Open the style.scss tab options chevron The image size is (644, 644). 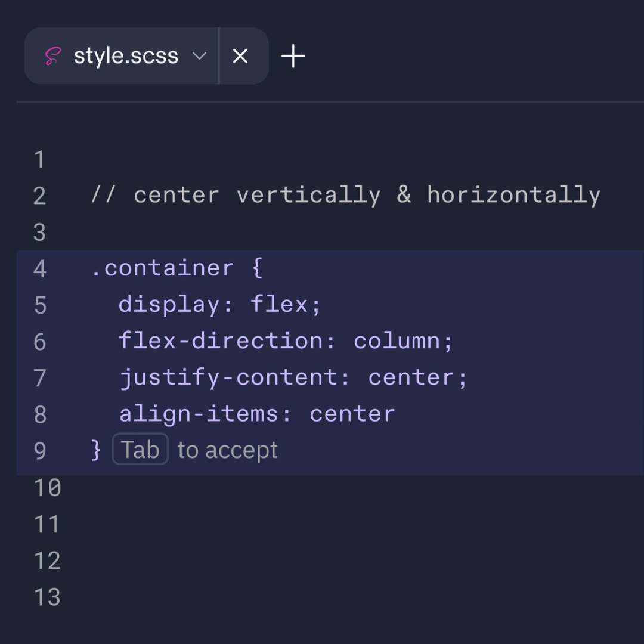pyautogui.click(x=200, y=57)
